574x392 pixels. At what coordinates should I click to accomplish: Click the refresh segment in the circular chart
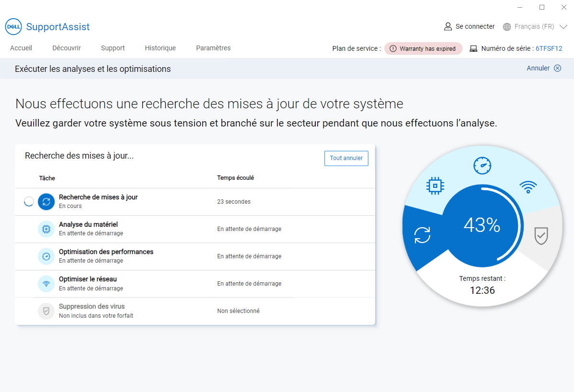pos(422,235)
